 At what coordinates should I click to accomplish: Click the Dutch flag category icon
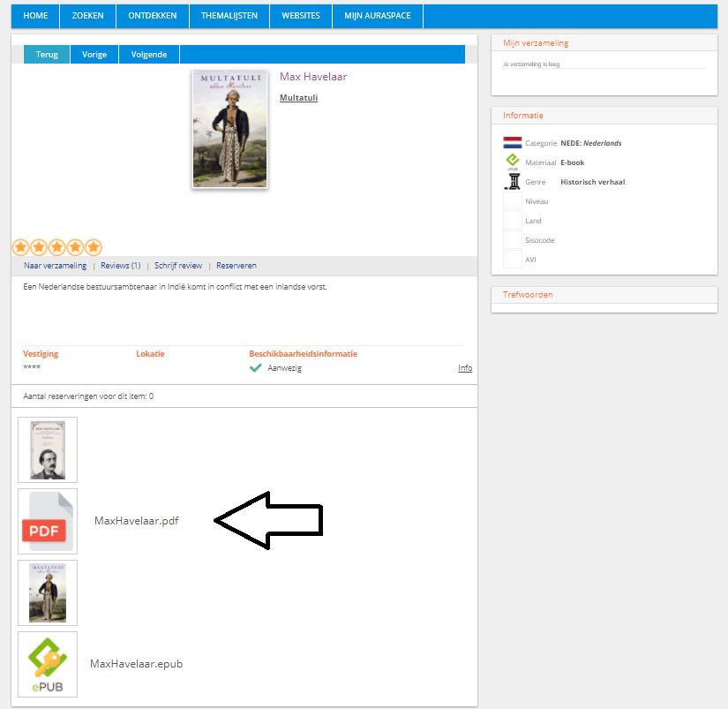[513, 143]
